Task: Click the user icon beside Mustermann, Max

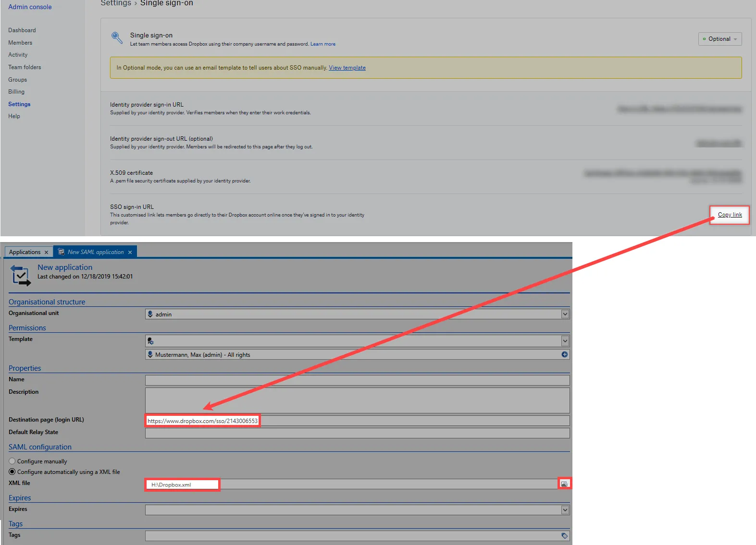Action: 150,354
